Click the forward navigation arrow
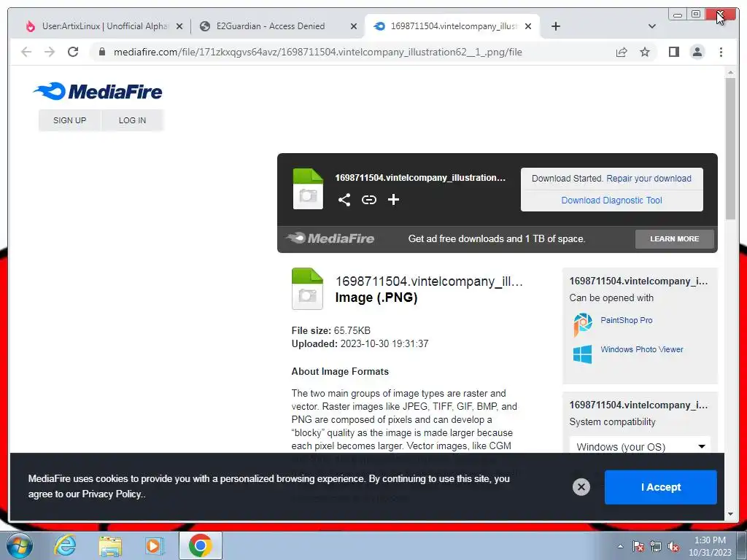747x560 pixels. [x=50, y=52]
